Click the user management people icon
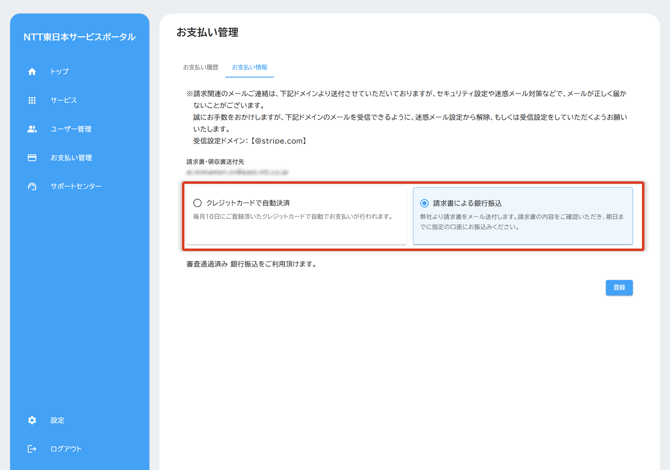The image size is (670, 470). (x=32, y=129)
